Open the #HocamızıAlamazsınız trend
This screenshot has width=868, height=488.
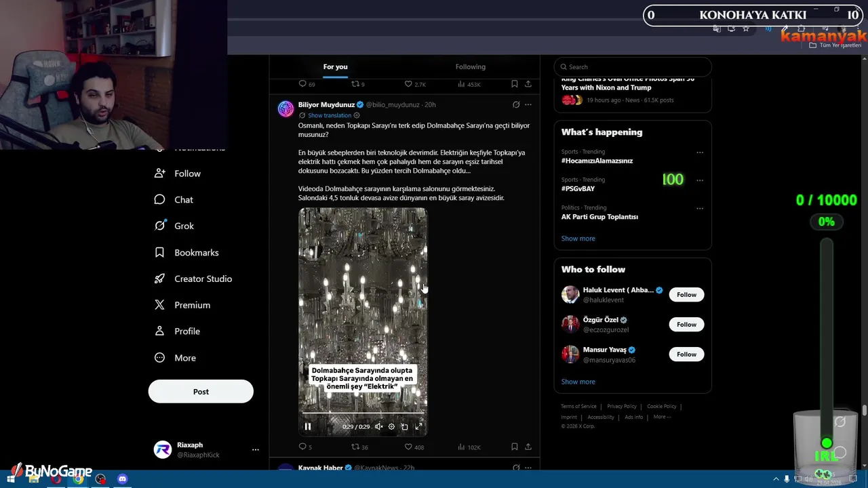[597, 161]
